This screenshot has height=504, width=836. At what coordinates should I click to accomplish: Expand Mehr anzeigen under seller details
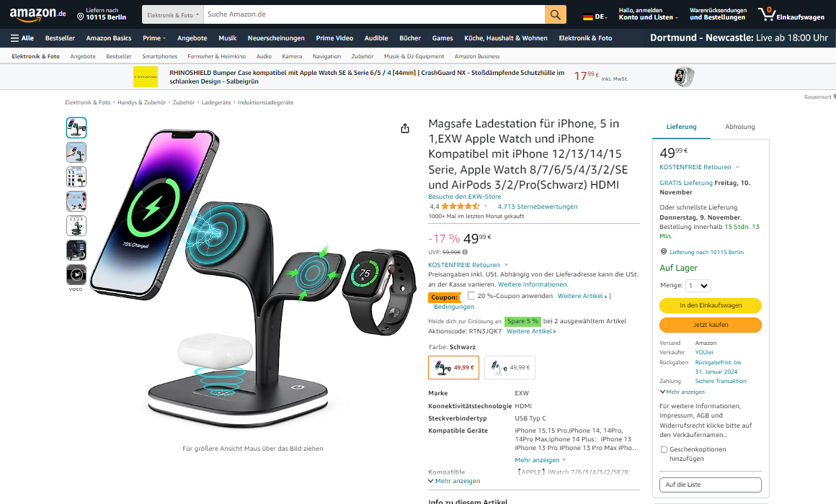[x=682, y=392]
